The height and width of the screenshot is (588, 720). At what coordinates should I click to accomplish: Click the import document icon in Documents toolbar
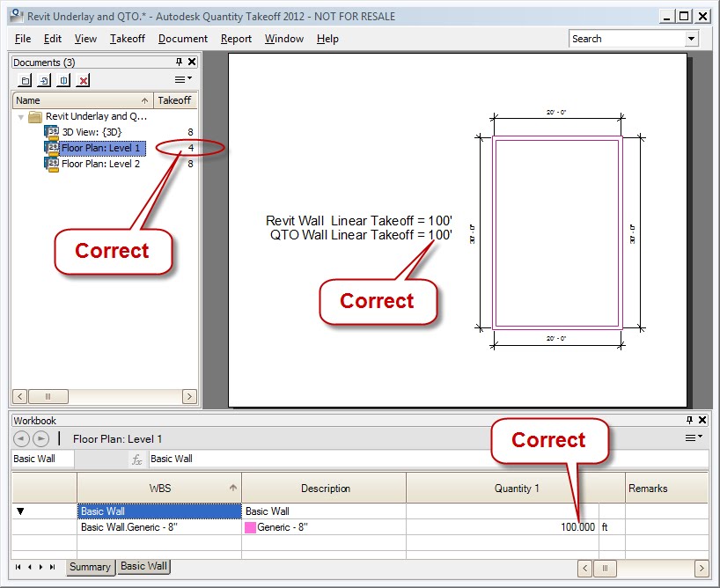coord(44,80)
